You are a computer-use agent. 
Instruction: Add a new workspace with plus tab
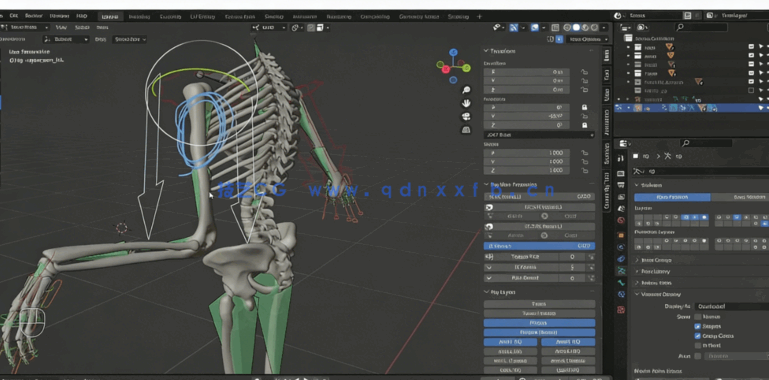point(480,16)
